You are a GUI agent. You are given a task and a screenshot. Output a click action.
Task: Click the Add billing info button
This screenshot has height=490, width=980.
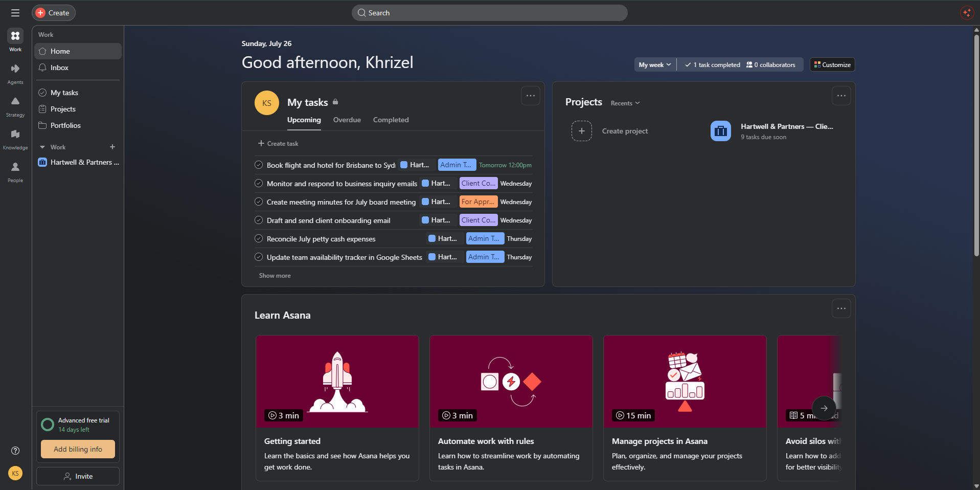click(78, 449)
